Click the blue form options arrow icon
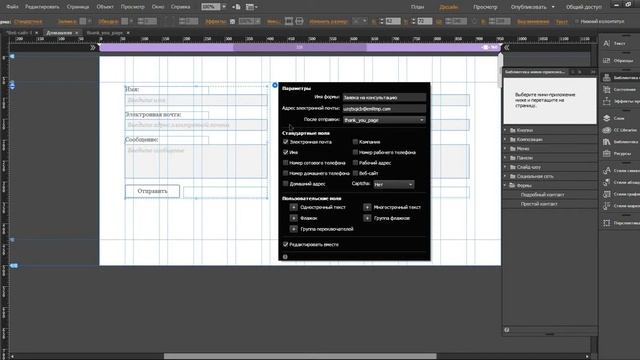Screen dimensions: 640x360 pos(275,85)
